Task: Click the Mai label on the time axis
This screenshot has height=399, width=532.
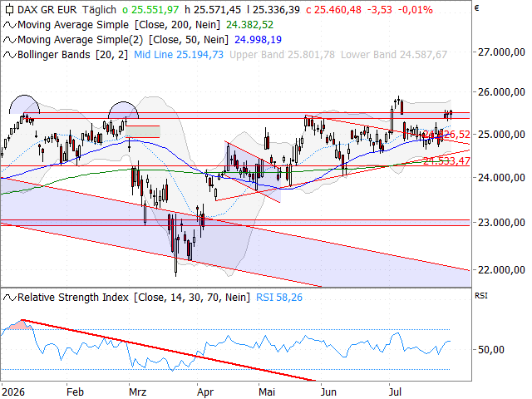Action: tap(267, 392)
